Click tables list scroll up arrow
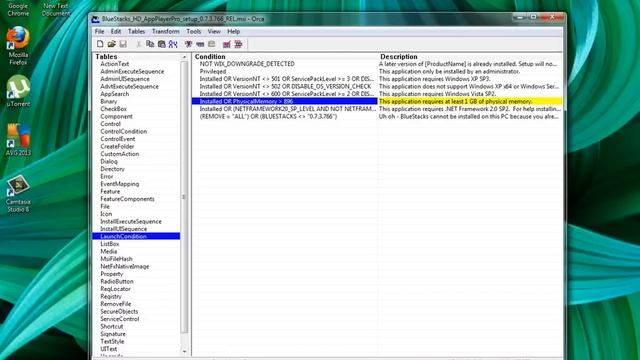The height and width of the screenshot is (360, 640). click(x=184, y=57)
